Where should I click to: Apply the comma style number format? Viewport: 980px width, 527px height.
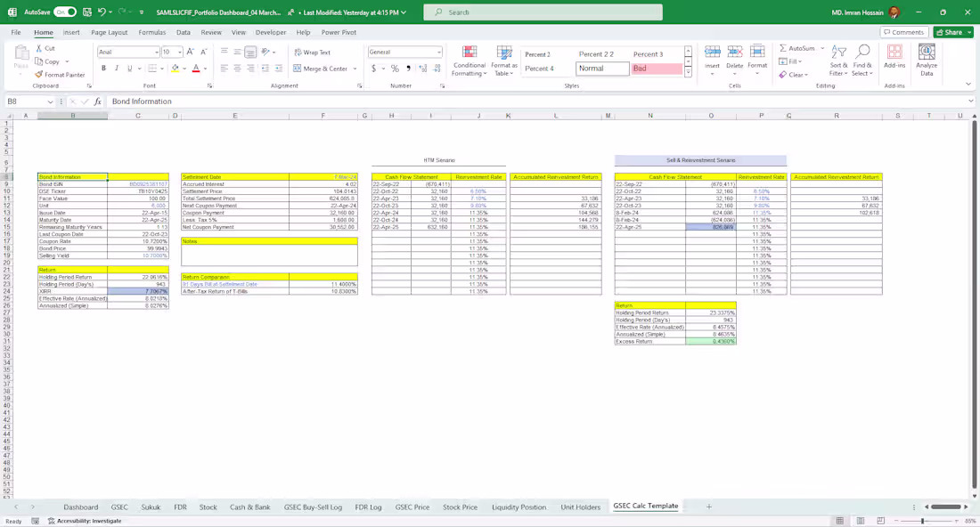point(409,68)
